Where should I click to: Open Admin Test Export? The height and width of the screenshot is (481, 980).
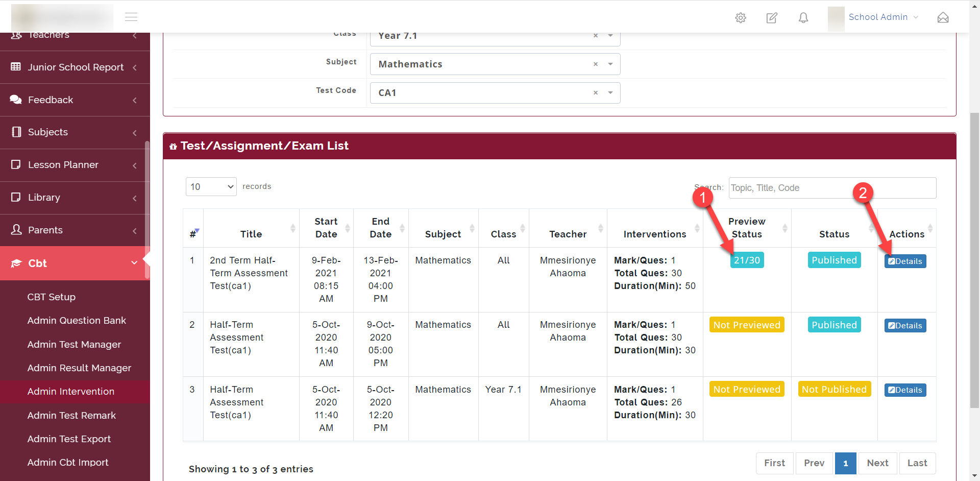(x=69, y=439)
